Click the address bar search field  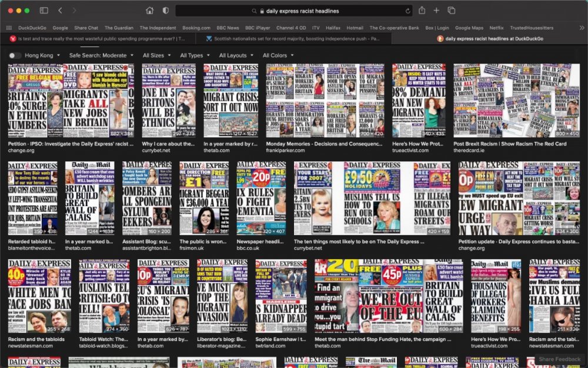tap(294, 11)
